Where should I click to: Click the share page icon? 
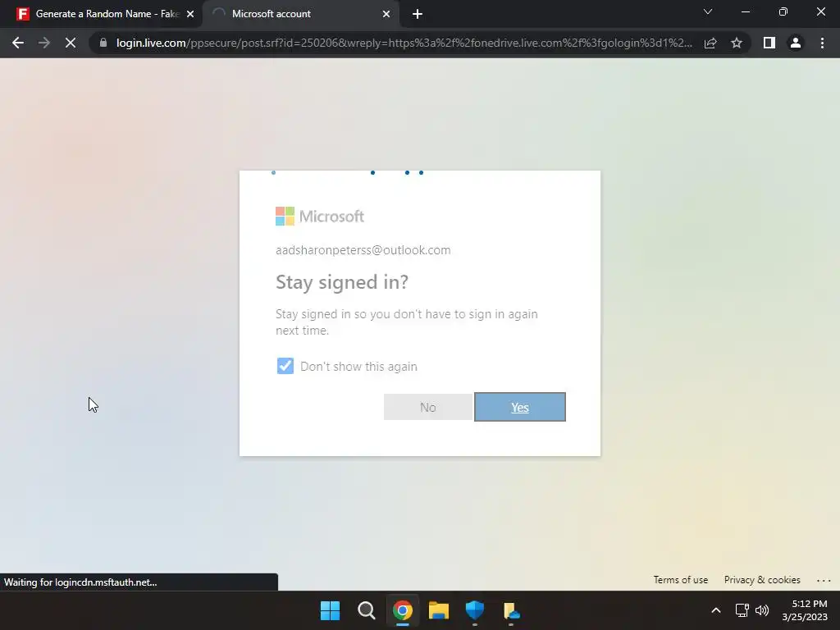pos(710,43)
